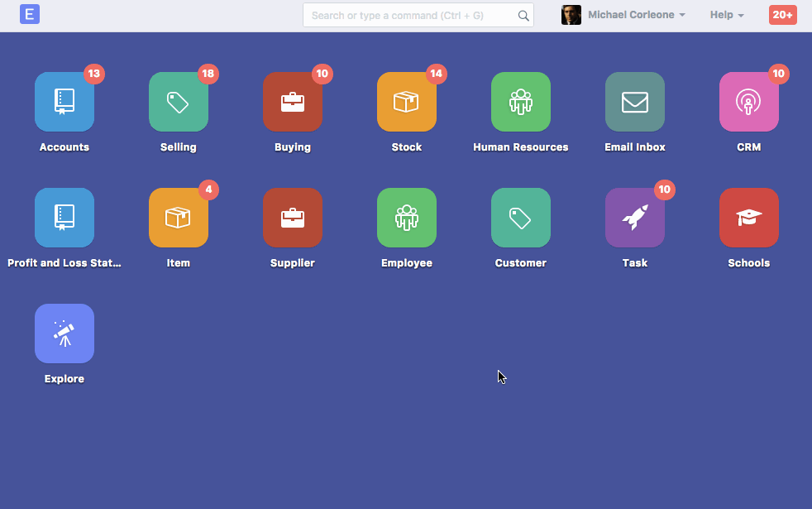Click the 20+ notifications badge
The width and height of the screenshot is (812, 509).
(782, 15)
